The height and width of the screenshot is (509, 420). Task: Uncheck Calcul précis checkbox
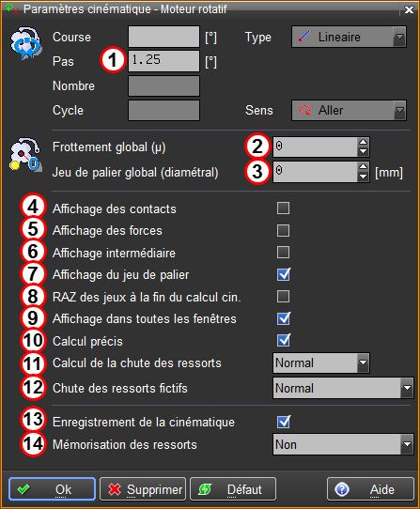(284, 341)
